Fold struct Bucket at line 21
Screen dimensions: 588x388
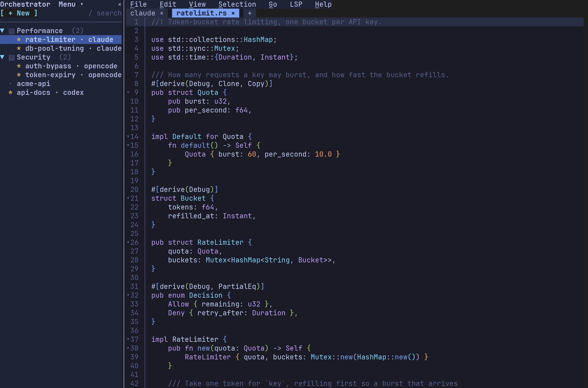(x=128, y=198)
